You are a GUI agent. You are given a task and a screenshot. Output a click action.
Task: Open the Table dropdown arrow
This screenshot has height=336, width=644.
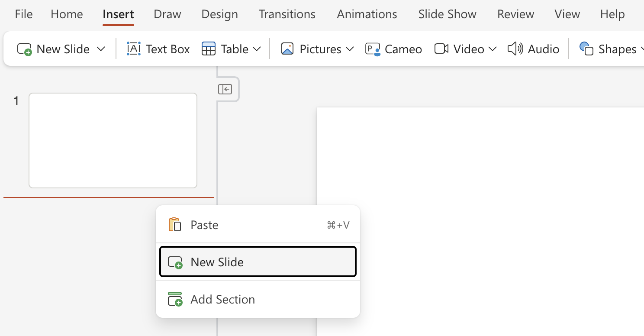257,49
